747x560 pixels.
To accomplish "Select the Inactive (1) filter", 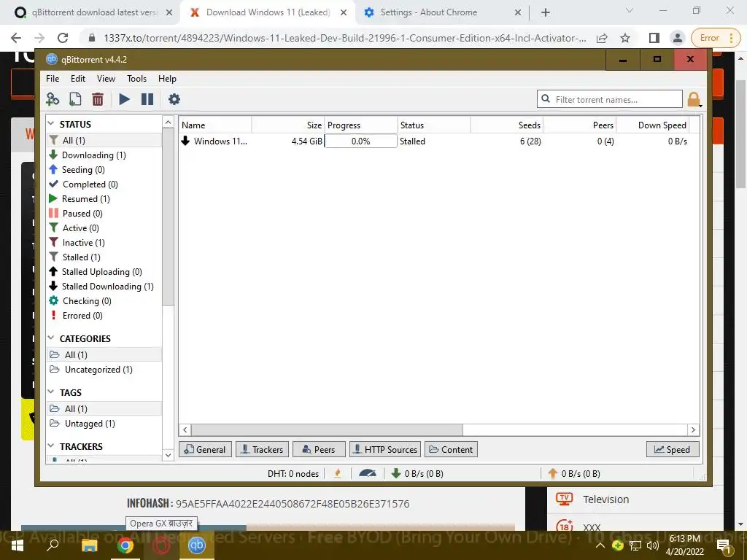I will (x=104, y=242).
